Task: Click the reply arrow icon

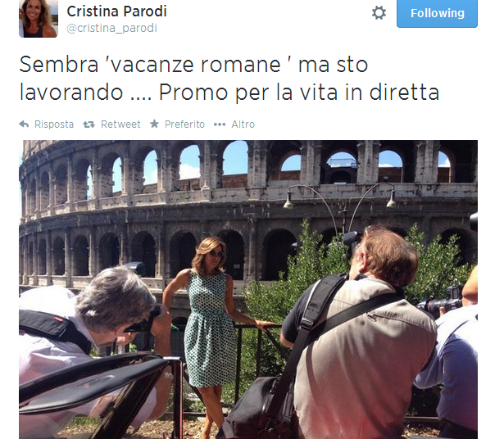Action: 24,124
